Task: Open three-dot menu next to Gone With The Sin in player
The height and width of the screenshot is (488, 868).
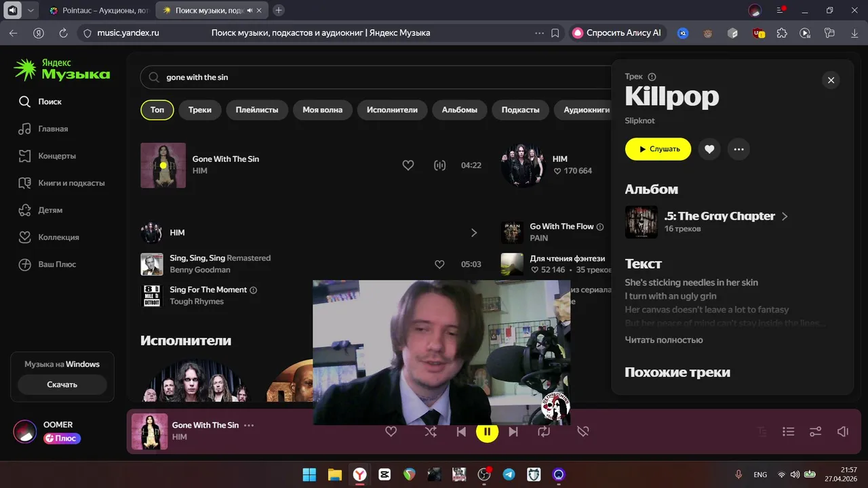Action: [249, 425]
